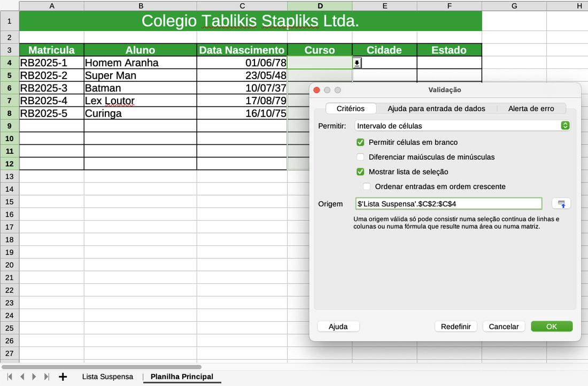This screenshot has height=386, width=588.
Task: Switch to Critérios tab
Action: coord(351,109)
